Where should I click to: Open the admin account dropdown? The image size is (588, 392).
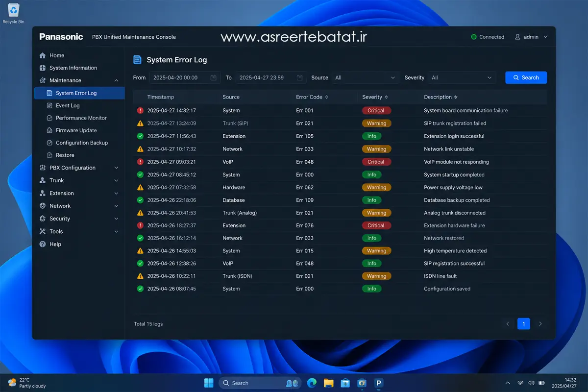click(x=531, y=37)
